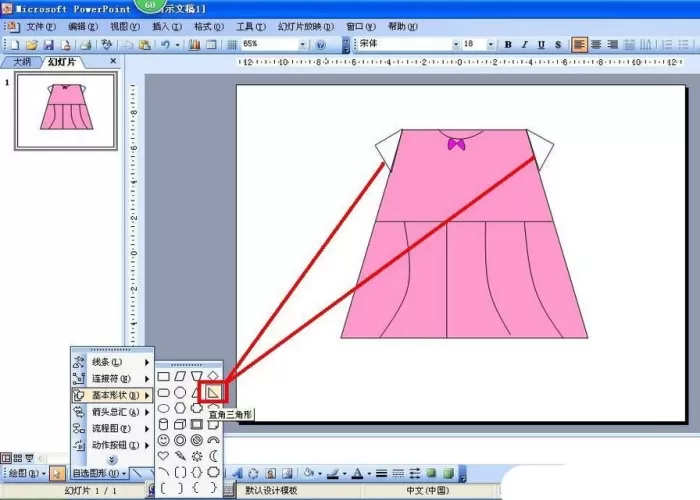The image size is (700, 500).
Task: Pick the parallelogram shape
Action: tap(180, 376)
